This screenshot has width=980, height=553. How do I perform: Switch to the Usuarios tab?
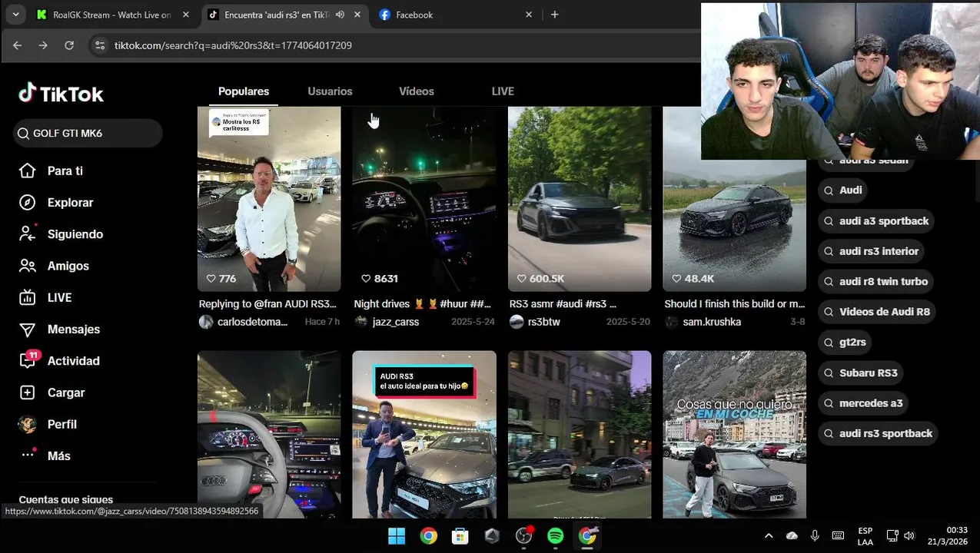pos(330,91)
